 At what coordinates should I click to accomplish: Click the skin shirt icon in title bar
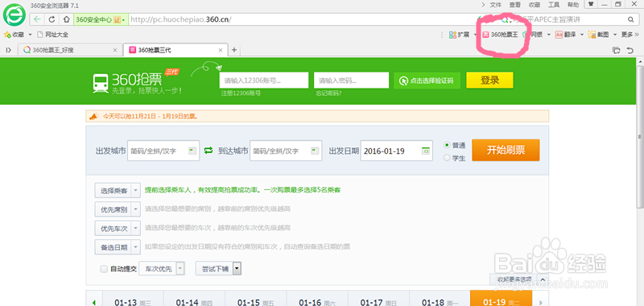click(x=591, y=4)
